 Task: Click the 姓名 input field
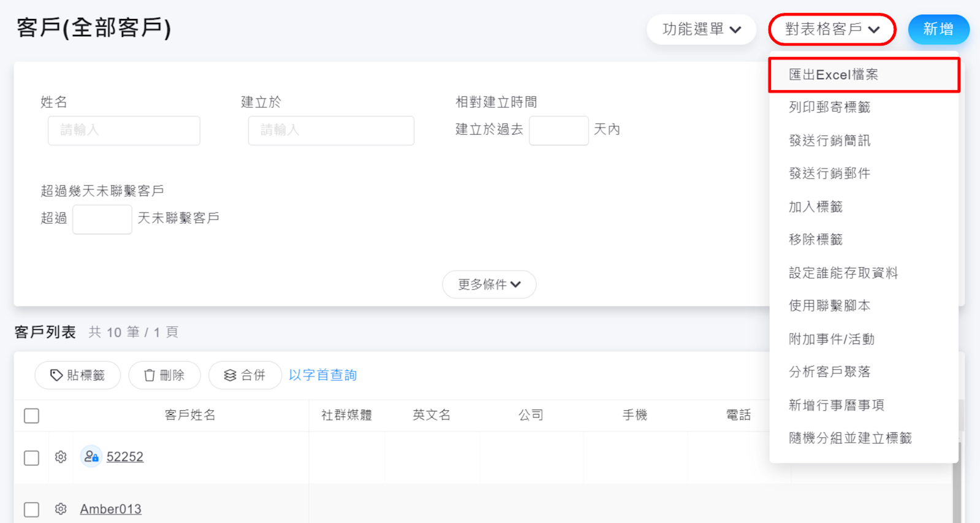(124, 131)
